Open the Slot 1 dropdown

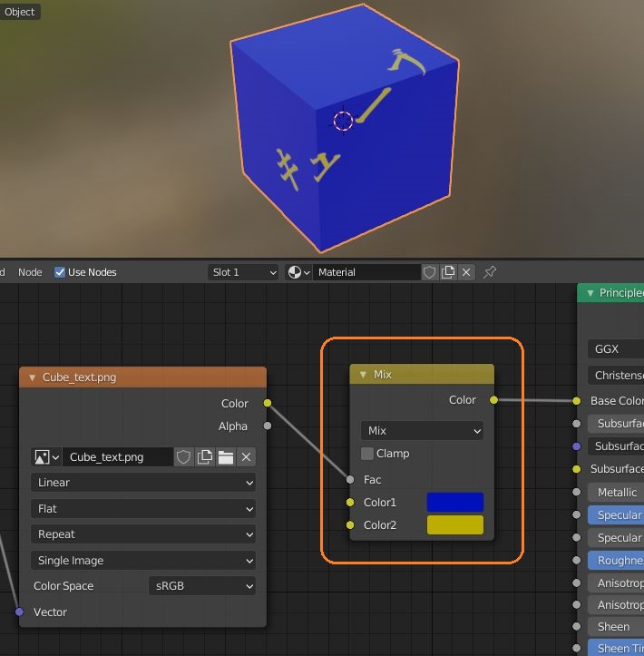coord(242,272)
